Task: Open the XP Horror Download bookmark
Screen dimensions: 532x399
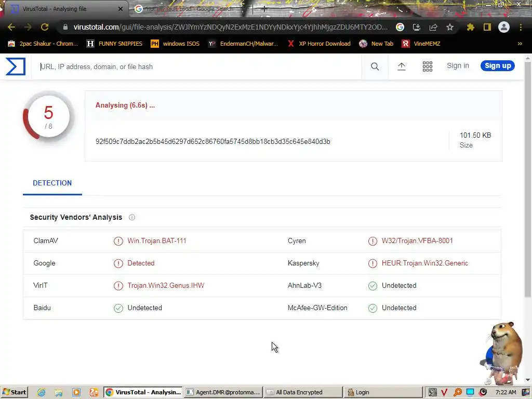Action: [x=319, y=44]
